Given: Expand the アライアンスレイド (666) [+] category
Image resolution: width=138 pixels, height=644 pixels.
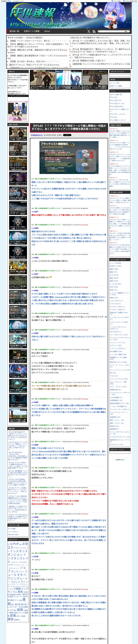Looking at the screenshot, I should click(x=119, y=323).
